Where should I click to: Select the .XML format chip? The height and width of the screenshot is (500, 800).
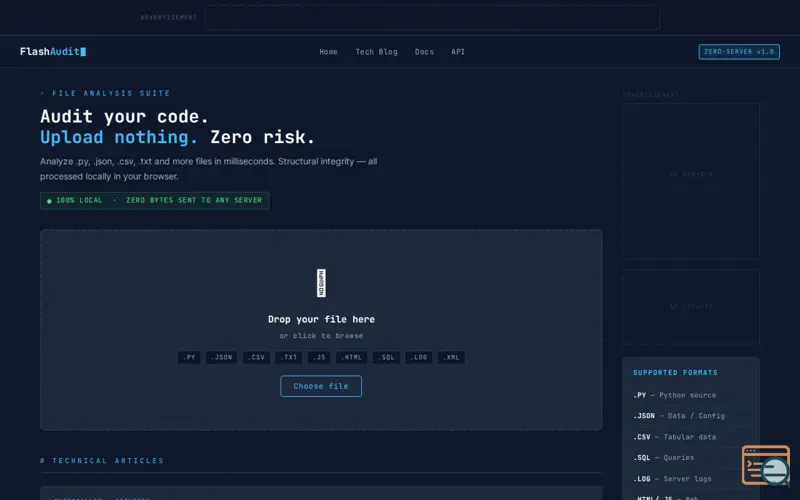[x=451, y=357]
